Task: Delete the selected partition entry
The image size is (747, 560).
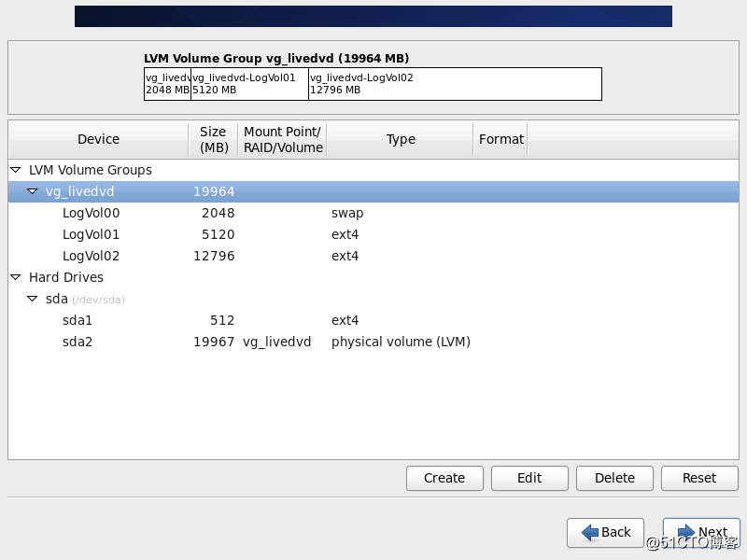Action: (614, 478)
